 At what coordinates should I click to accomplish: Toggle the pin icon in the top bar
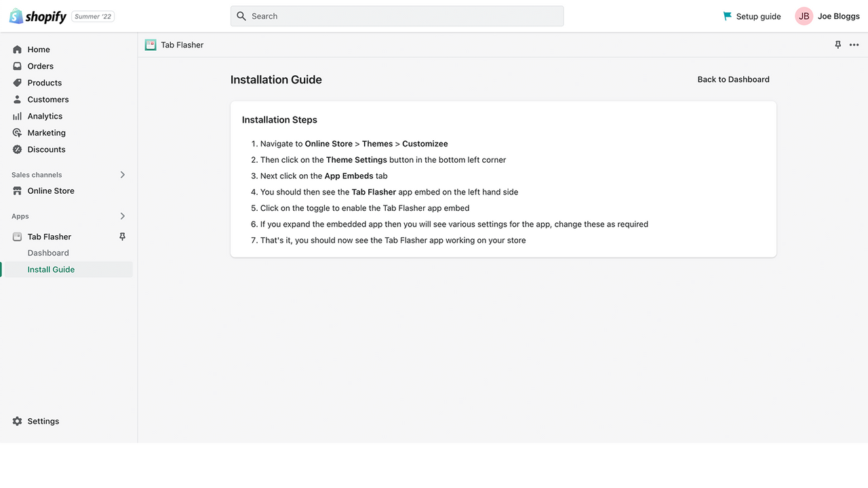click(x=837, y=44)
